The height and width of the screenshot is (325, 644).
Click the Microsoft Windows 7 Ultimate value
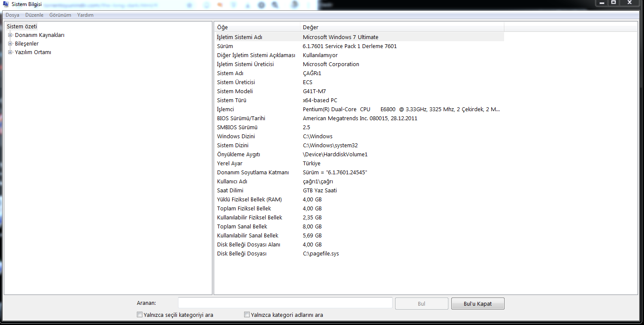click(341, 37)
